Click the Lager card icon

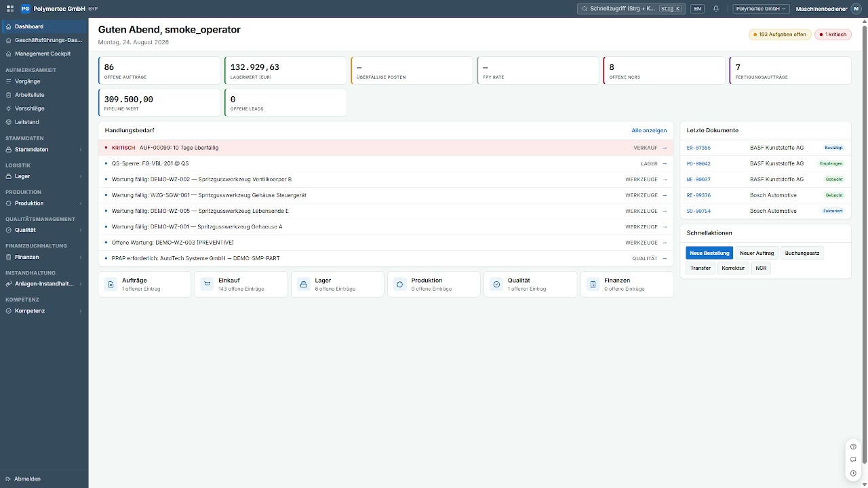pyautogui.click(x=303, y=285)
